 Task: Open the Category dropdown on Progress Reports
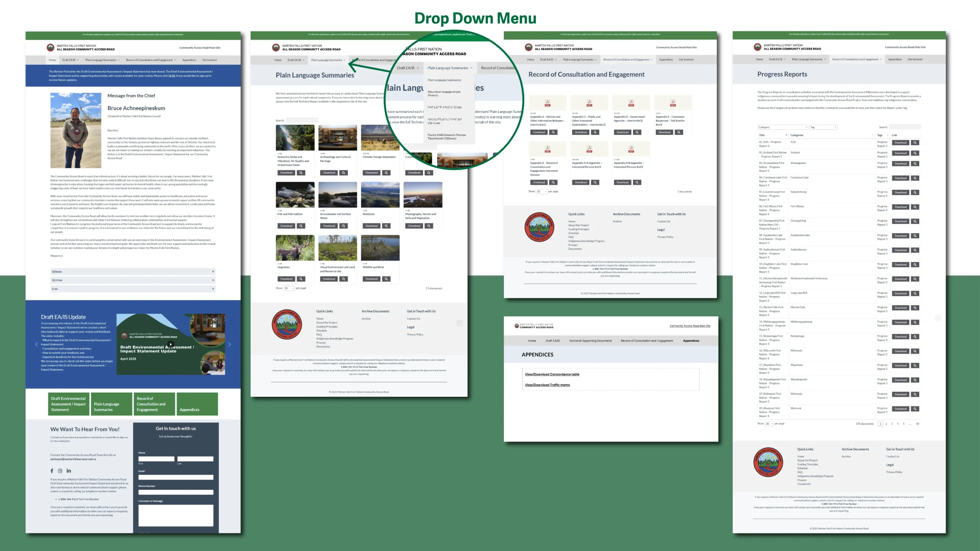tap(782, 127)
